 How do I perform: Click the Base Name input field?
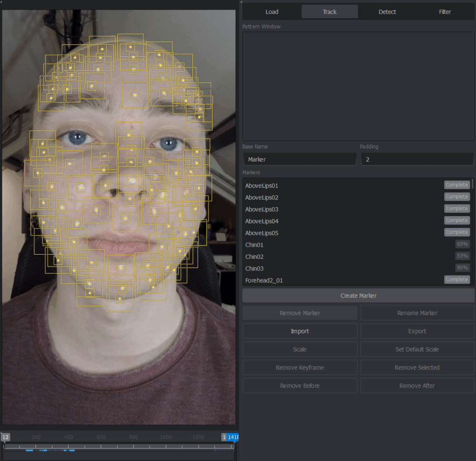299,159
